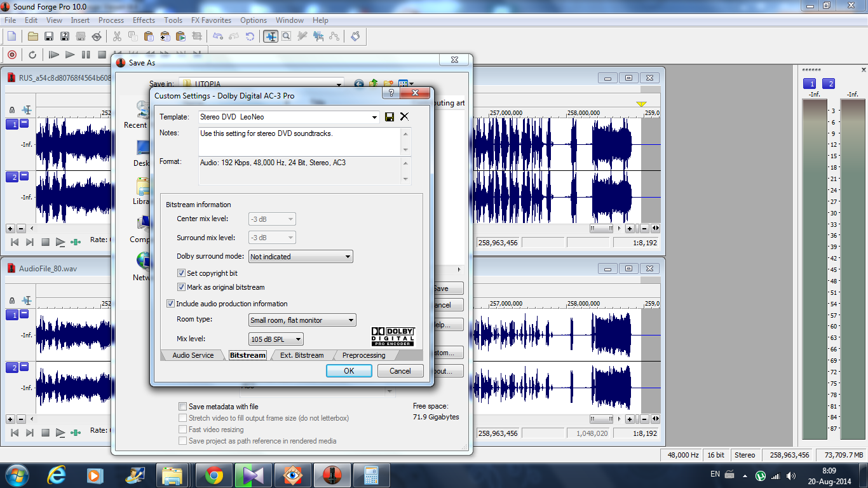Open the Dolby surround mode dropdown
868x488 pixels.
click(x=301, y=257)
